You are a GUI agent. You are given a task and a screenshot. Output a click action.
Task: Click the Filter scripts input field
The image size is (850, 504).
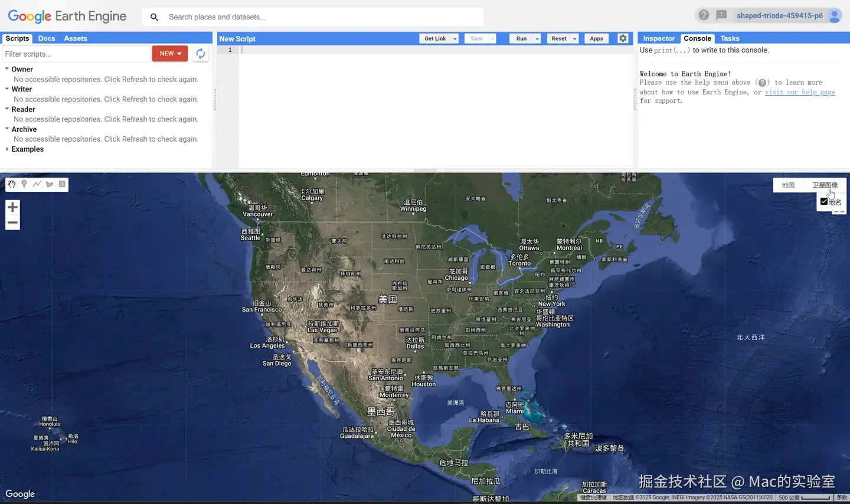[x=76, y=54]
